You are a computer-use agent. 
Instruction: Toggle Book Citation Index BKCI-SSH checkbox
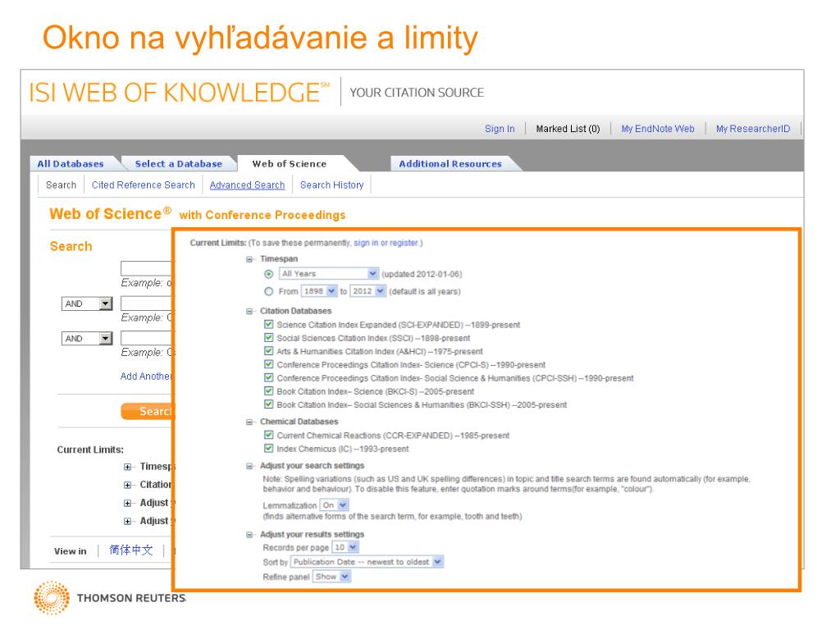coord(269,404)
